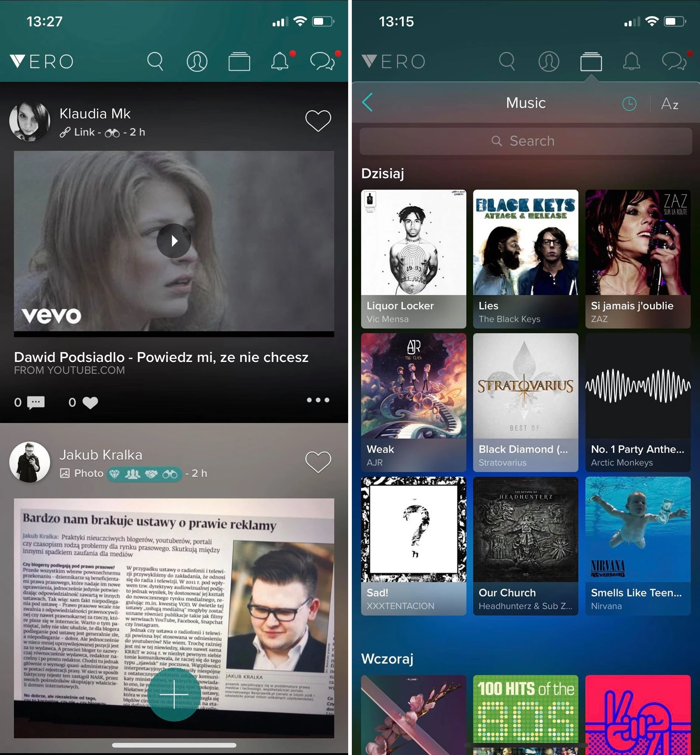This screenshot has width=700, height=755.
Task: Tap the Music title
Action: 526,103
